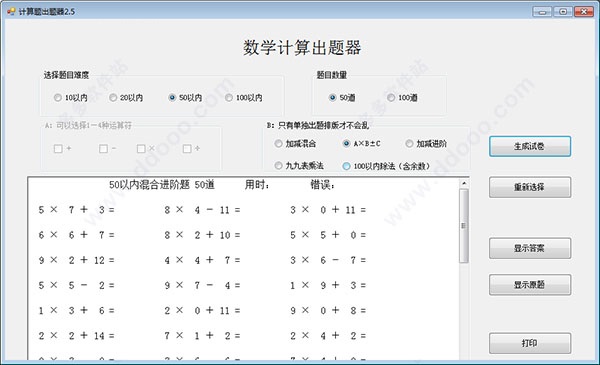
Task: Click the problem 5 × 5 + 0 =
Action: tap(328, 235)
